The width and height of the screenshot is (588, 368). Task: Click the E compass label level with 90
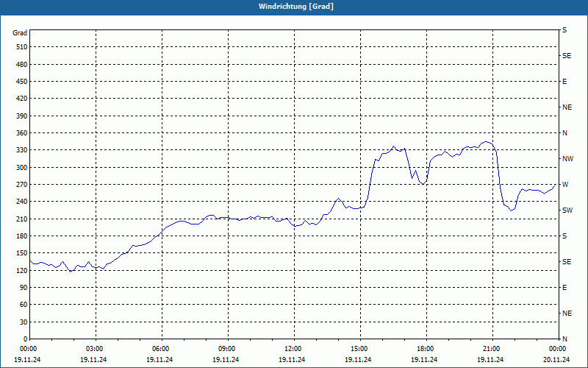564,288
